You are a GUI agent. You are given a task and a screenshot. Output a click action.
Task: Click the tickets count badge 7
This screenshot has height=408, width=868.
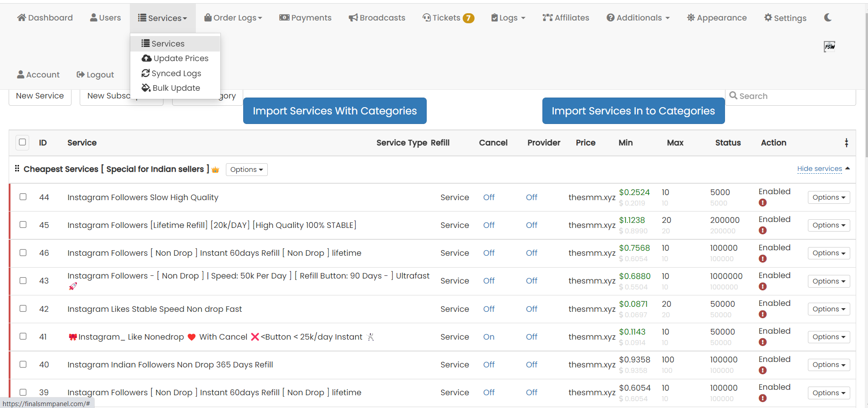pos(469,18)
